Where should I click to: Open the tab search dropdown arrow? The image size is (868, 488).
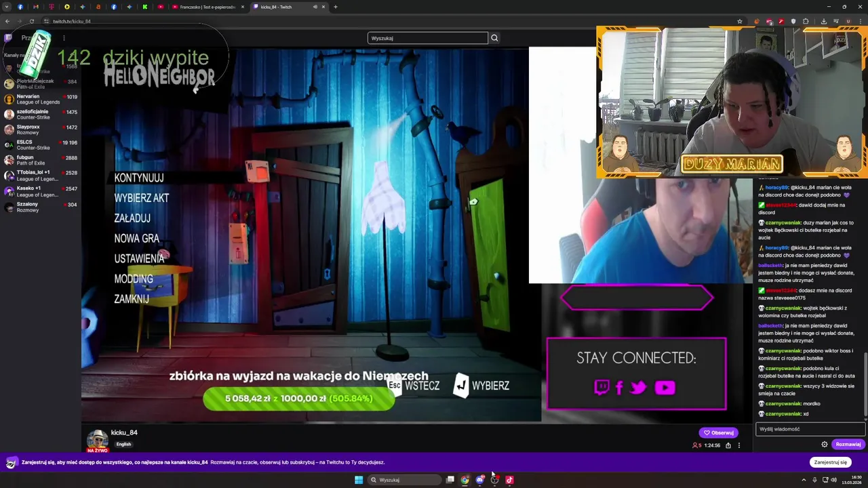[x=6, y=7]
